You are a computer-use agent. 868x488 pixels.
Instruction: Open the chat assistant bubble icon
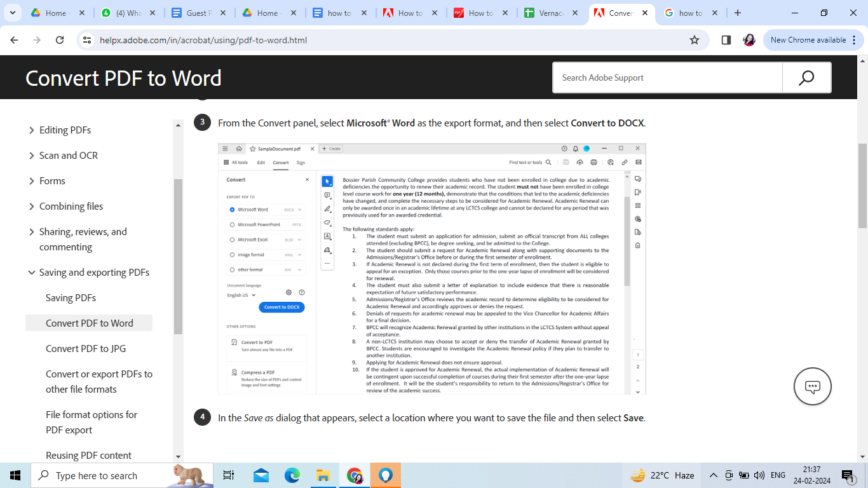click(812, 386)
